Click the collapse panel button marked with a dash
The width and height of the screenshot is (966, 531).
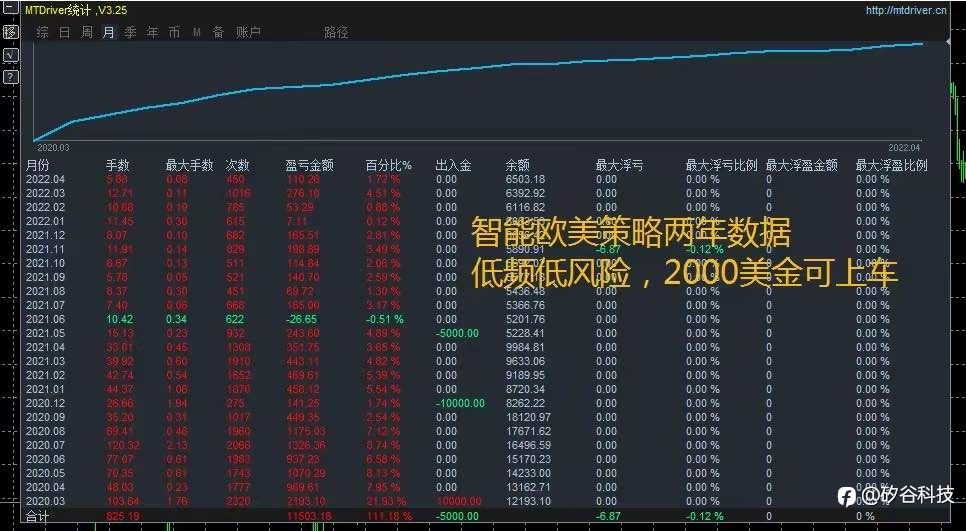coord(10,8)
